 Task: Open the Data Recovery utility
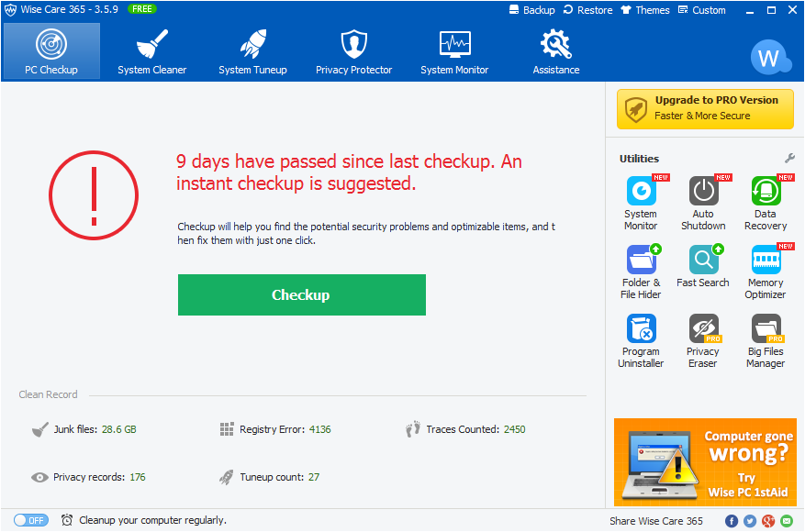(x=766, y=203)
